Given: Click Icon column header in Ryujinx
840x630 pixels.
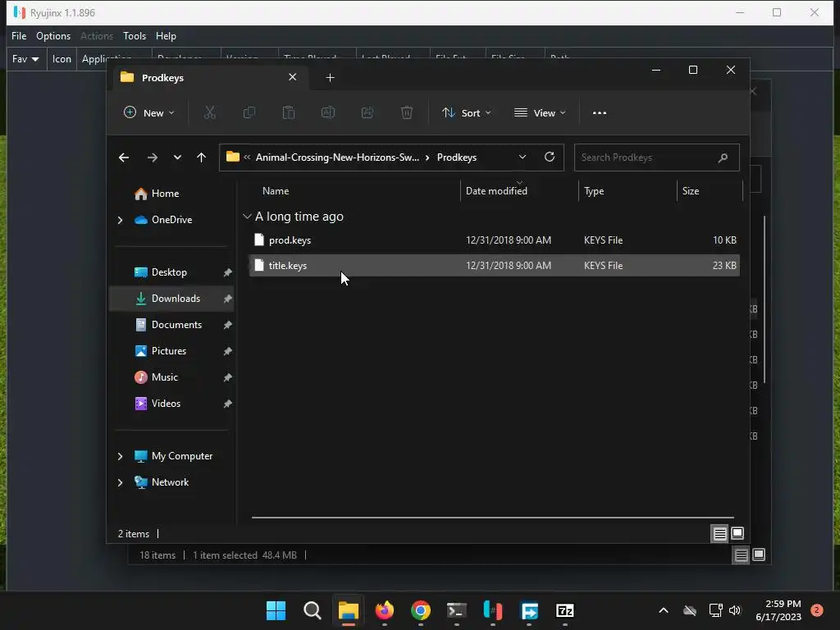Looking at the screenshot, I should pos(62,59).
